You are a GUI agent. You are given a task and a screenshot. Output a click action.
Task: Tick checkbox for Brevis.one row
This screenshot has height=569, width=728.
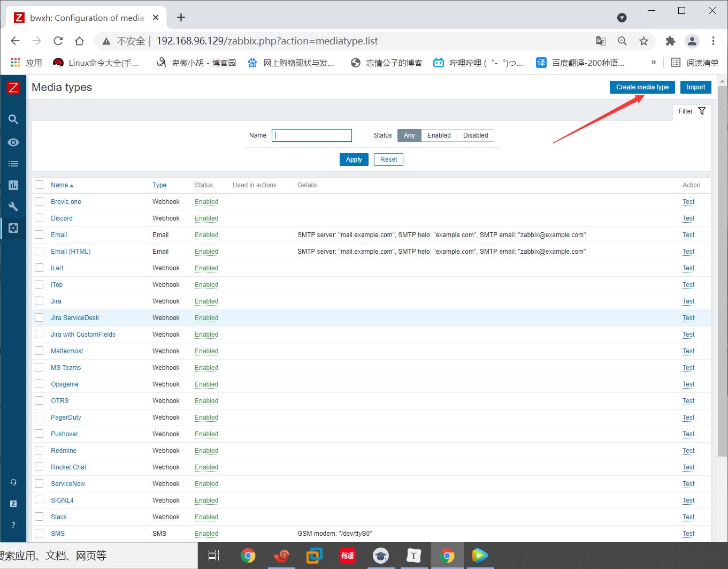coord(39,201)
